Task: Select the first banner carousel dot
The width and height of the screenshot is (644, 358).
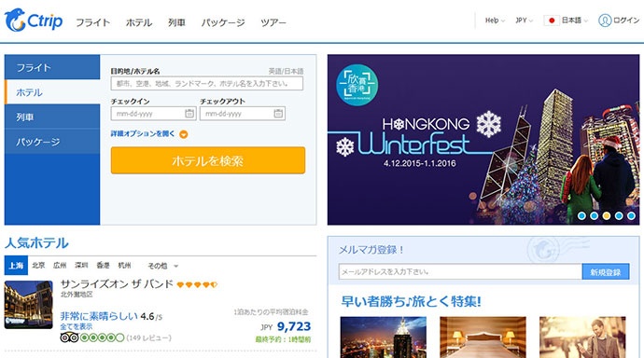Action: (x=581, y=215)
